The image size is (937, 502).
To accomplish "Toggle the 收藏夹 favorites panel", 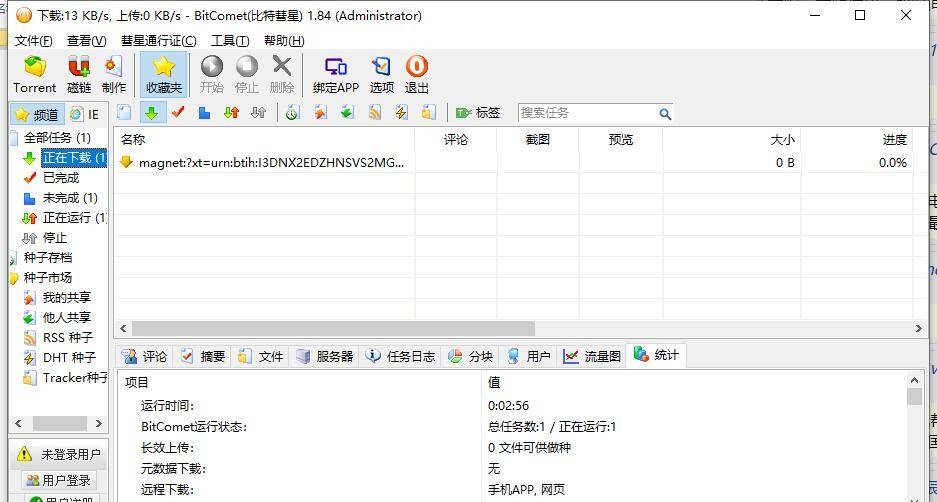I will coord(164,75).
